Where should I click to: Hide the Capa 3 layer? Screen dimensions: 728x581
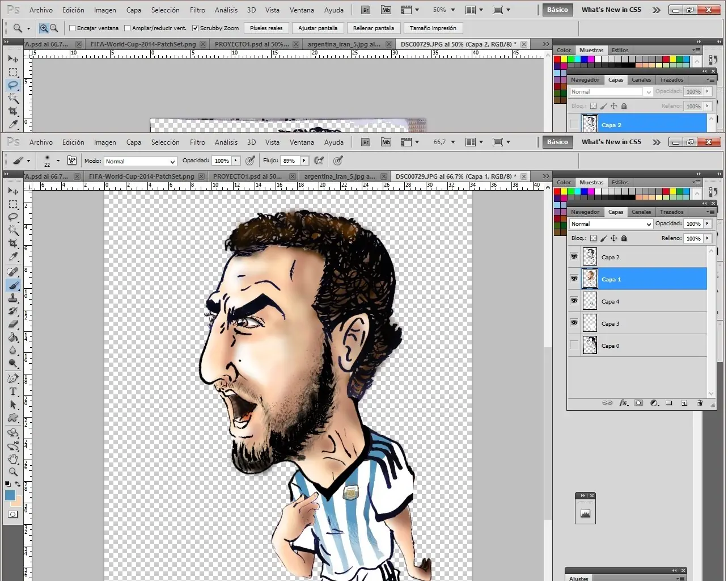point(574,323)
